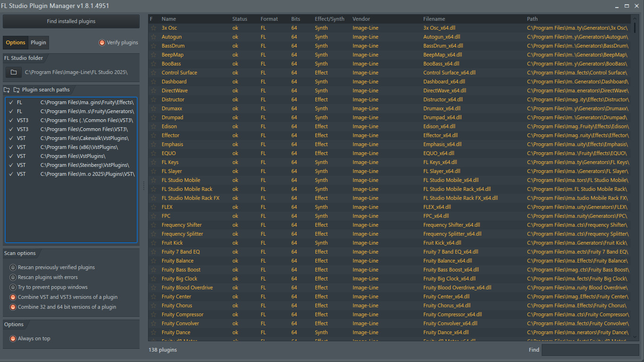Viewport: 644px width, 362px height.
Task: Sort plugins by the Status column header
Action: click(239, 19)
